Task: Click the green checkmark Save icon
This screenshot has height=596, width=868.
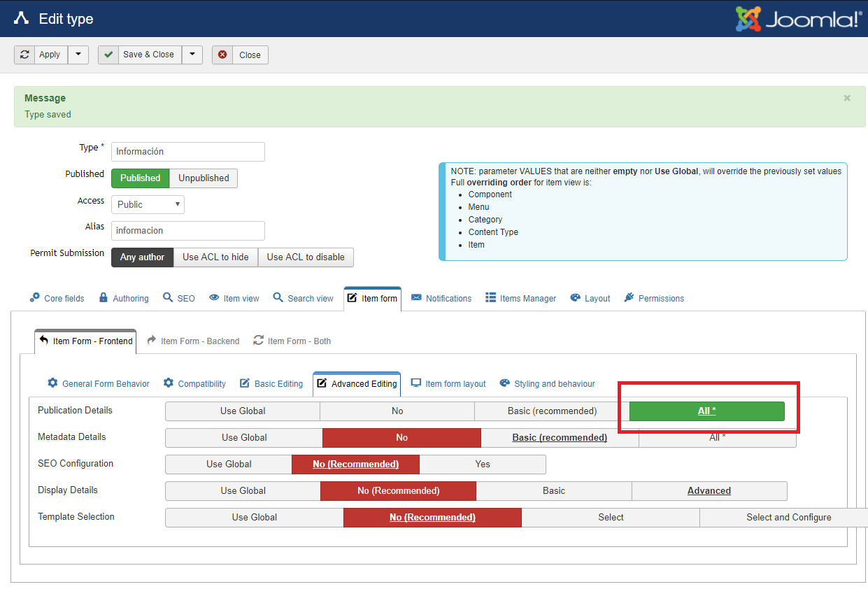Action: click(x=109, y=55)
